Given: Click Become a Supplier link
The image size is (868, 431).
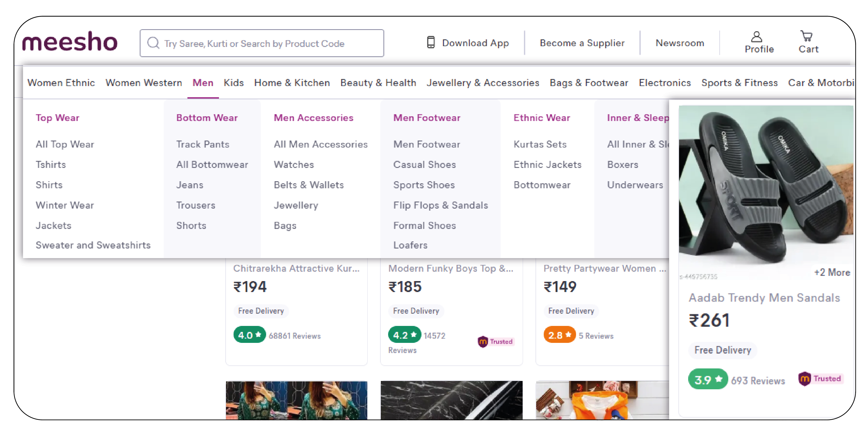Looking at the screenshot, I should 582,43.
